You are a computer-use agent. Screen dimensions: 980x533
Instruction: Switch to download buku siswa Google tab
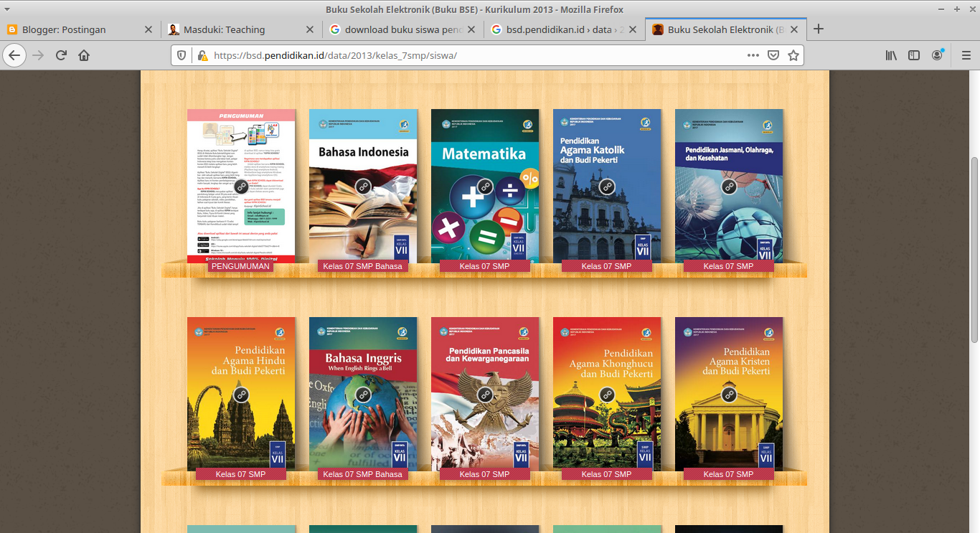click(x=402, y=29)
